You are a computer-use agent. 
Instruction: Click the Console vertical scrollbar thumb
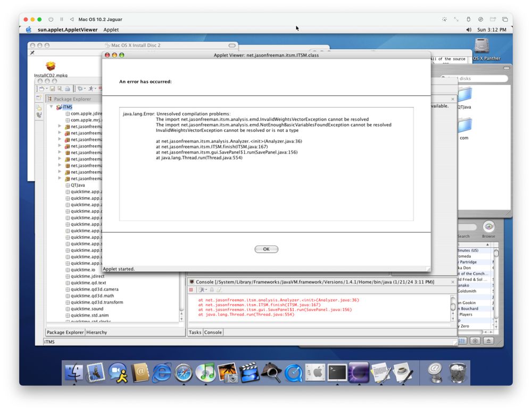(453, 307)
